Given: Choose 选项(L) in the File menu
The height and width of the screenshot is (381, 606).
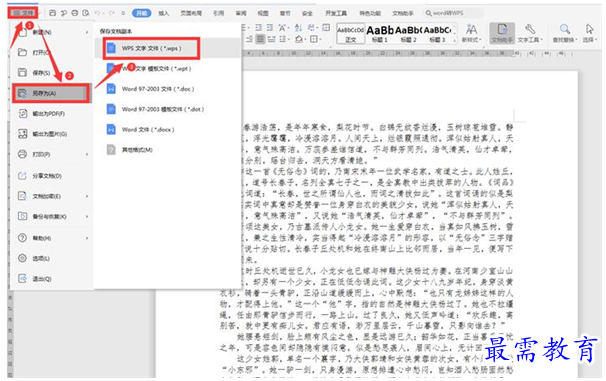Looking at the screenshot, I should click(x=52, y=258).
